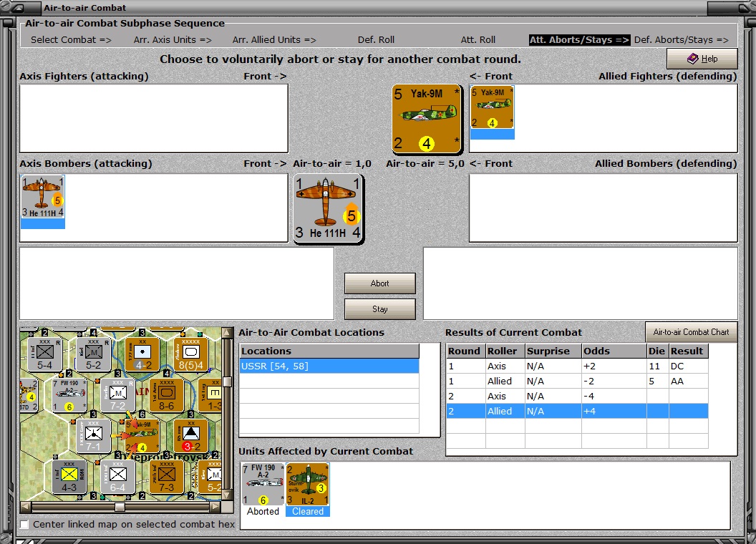Select the gray 5-4 infantry corps on the map

pos(44,354)
